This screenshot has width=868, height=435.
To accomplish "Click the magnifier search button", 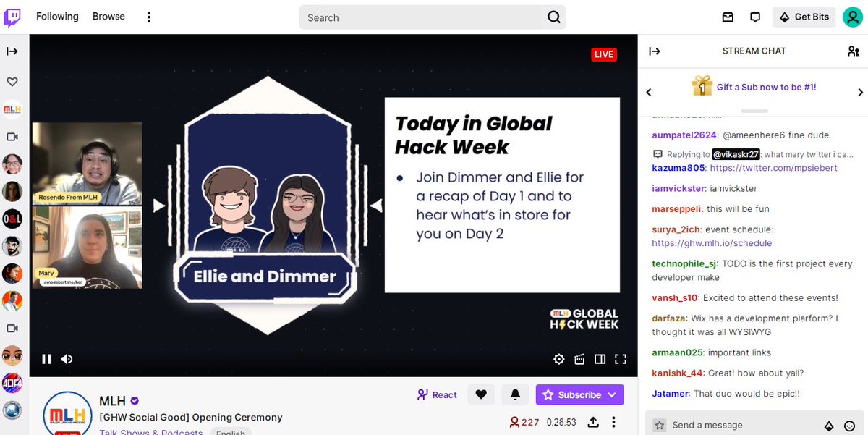I will (554, 17).
